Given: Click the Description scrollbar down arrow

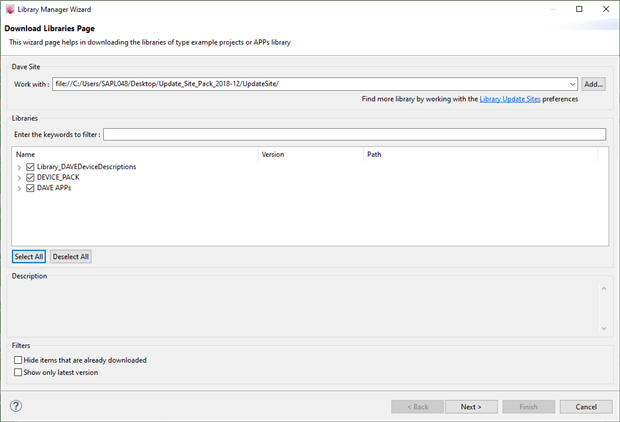Looking at the screenshot, I should coord(604,328).
